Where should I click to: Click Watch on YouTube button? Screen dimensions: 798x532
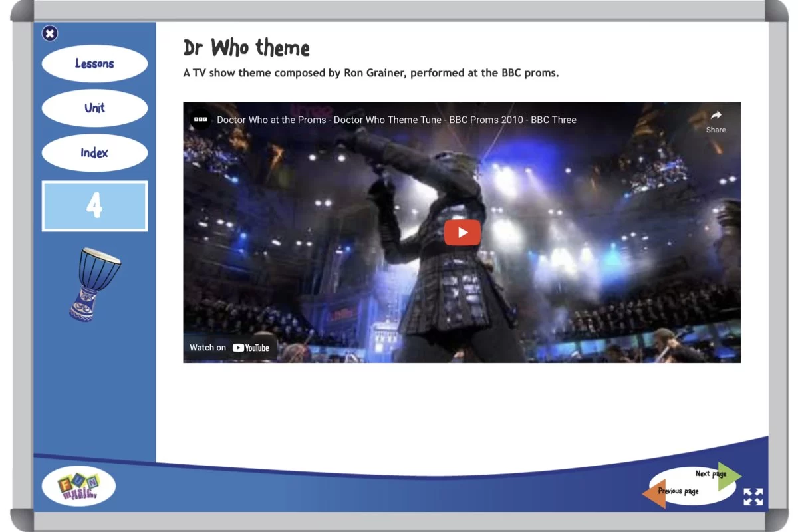tap(229, 348)
